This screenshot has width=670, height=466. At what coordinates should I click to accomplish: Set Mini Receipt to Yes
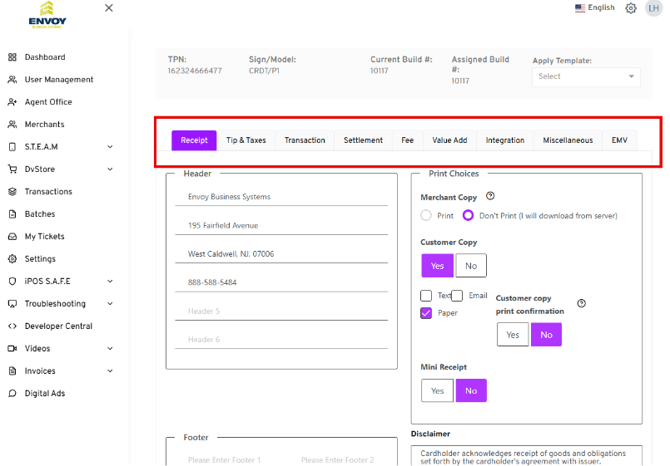437,391
